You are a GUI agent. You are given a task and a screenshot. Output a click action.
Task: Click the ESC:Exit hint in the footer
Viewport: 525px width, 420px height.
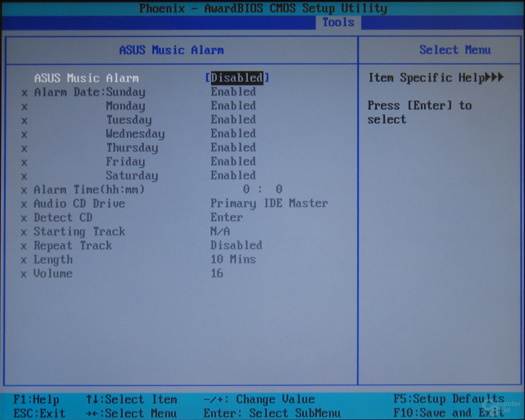coord(39,413)
